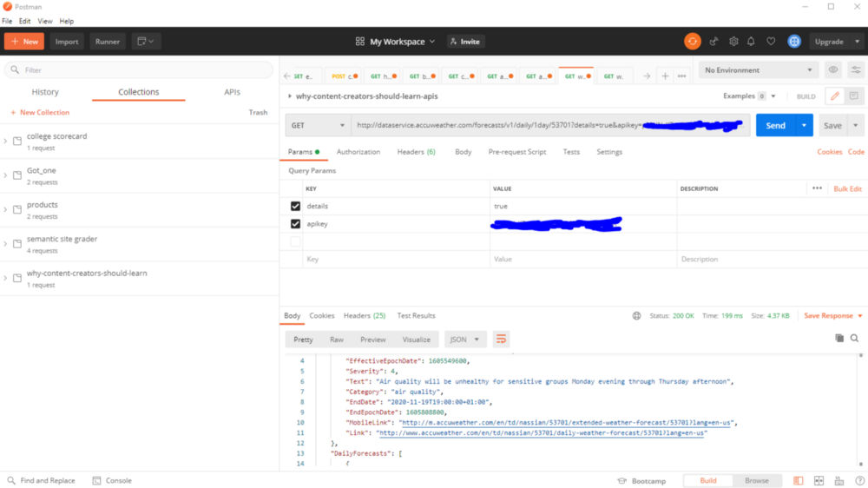Expand the semantic site grader collection
Viewport: 868px width, 488px height.
click(x=5, y=244)
